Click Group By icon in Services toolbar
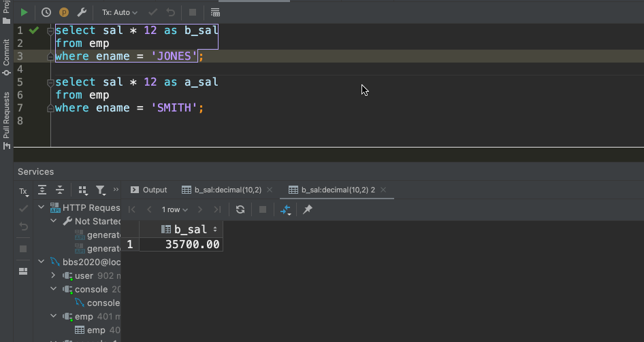 (x=82, y=190)
